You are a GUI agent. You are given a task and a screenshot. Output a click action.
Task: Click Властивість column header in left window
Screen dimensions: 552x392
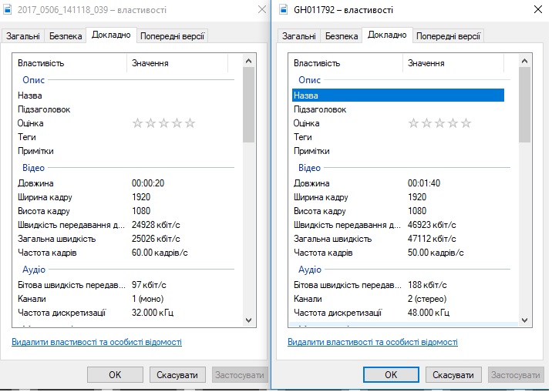point(69,63)
